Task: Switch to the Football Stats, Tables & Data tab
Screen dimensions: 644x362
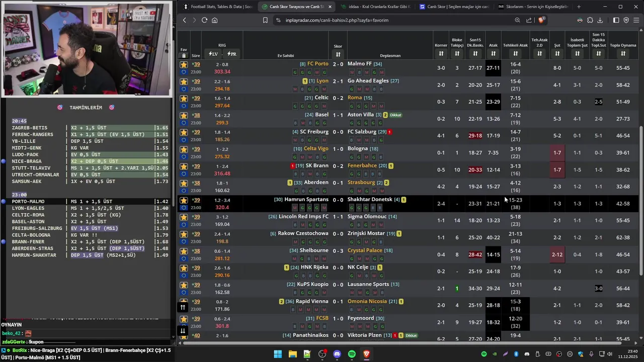Action: pos(218,7)
